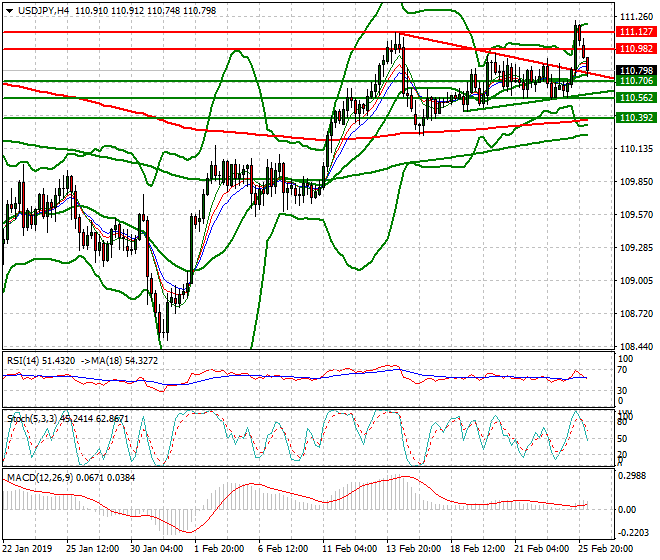The height and width of the screenshot is (560, 660).
Task: Click the 6 Feb 12:00 time label
Action: 283,549
